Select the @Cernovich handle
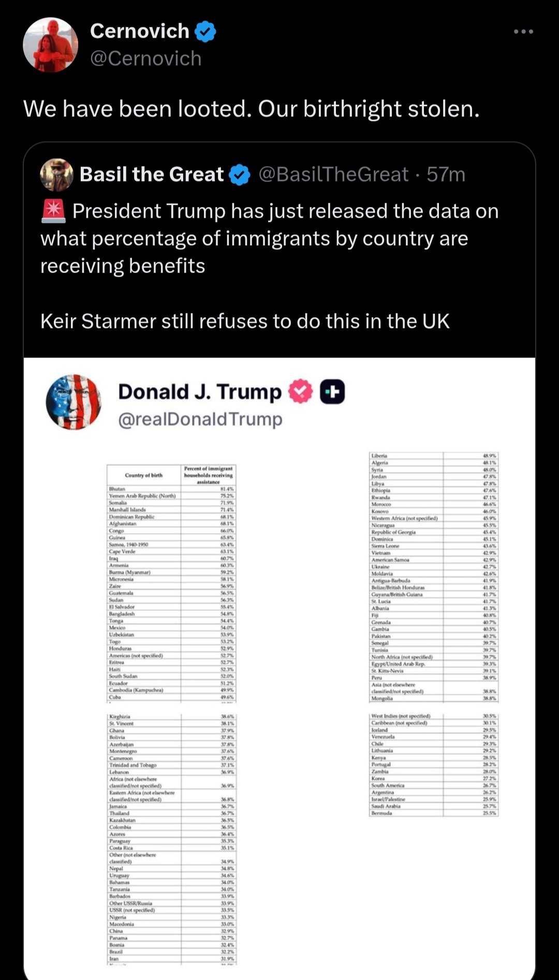The image size is (559, 980). pos(145,58)
